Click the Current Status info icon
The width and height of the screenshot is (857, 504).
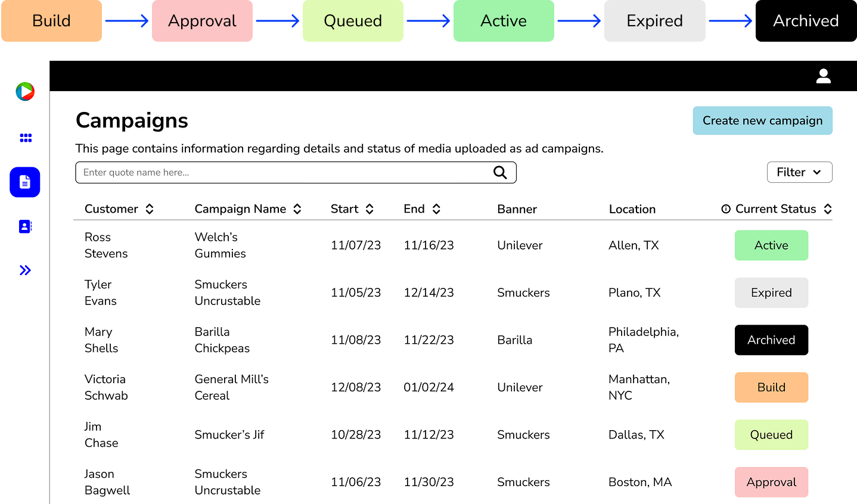point(726,209)
